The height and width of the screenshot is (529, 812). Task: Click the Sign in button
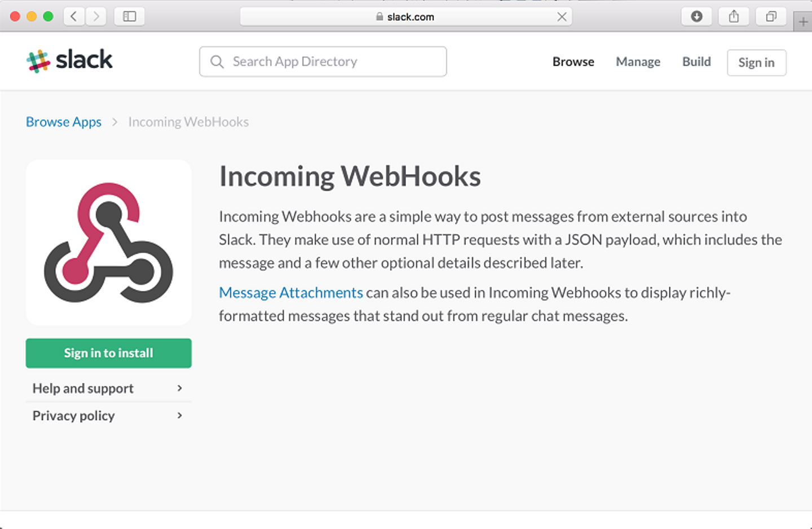click(756, 63)
